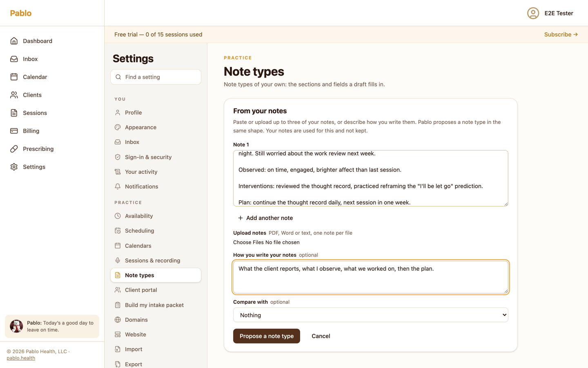Click the Find a setting search box

pyautogui.click(x=156, y=77)
